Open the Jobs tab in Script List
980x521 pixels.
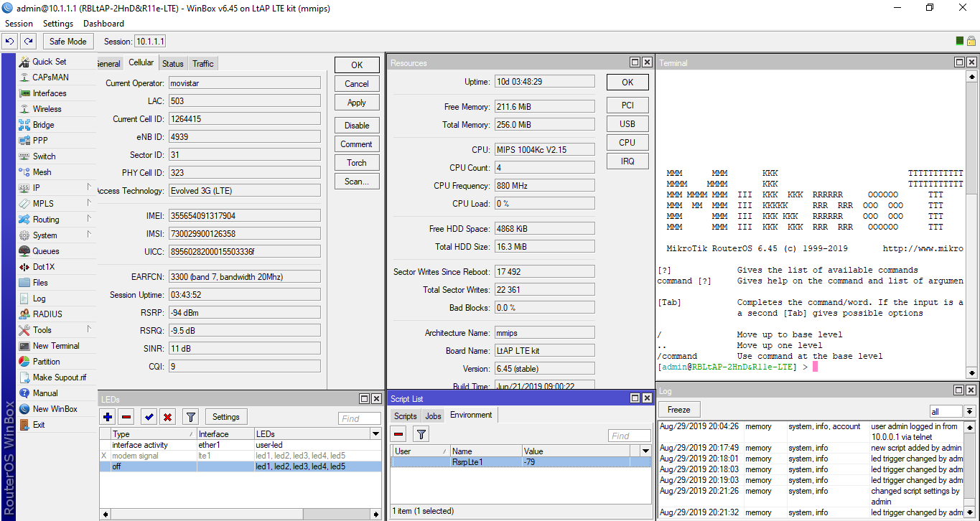pyautogui.click(x=433, y=415)
